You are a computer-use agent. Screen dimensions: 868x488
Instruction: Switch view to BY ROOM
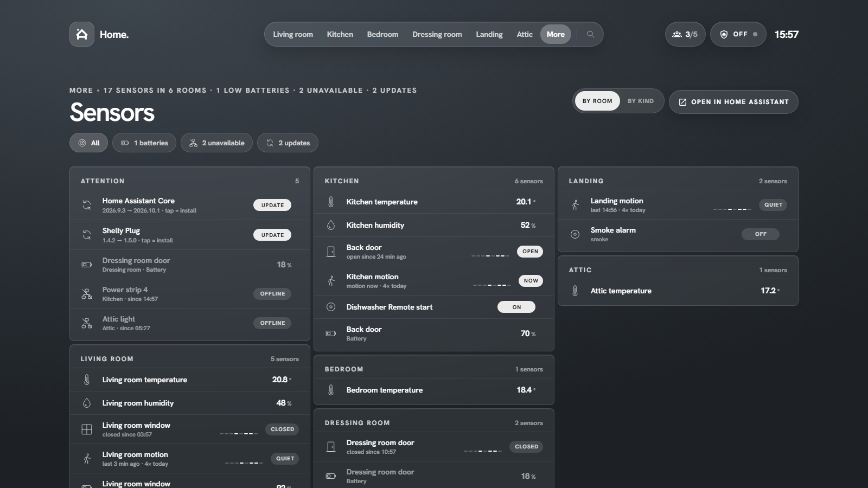point(597,101)
